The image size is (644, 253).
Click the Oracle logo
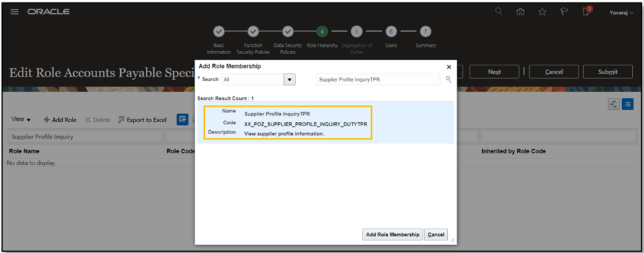click(x=48, y=12)
